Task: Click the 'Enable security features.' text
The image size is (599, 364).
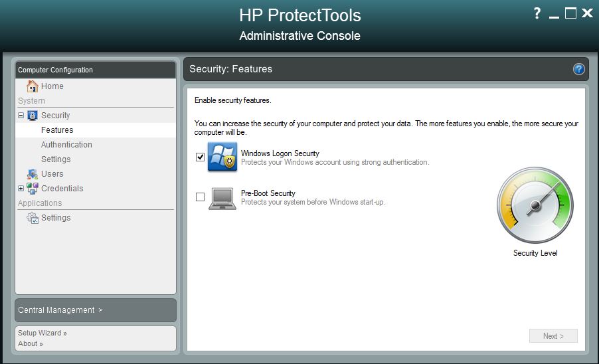Action: pyautogui.click(x=232, y=100)
